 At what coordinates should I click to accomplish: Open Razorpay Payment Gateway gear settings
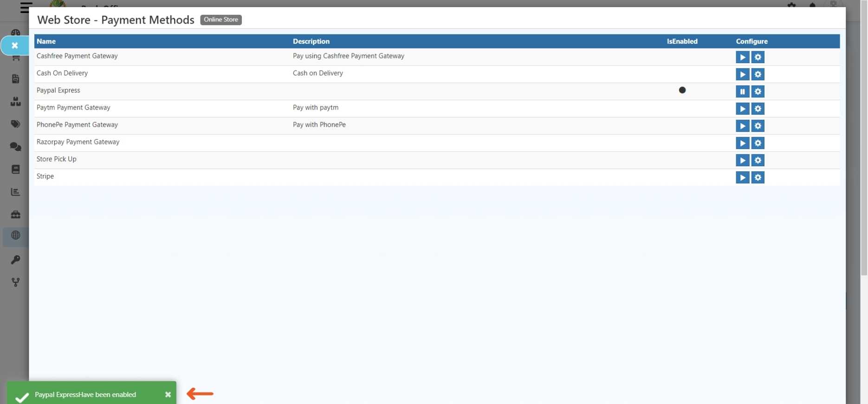point(758,143)
